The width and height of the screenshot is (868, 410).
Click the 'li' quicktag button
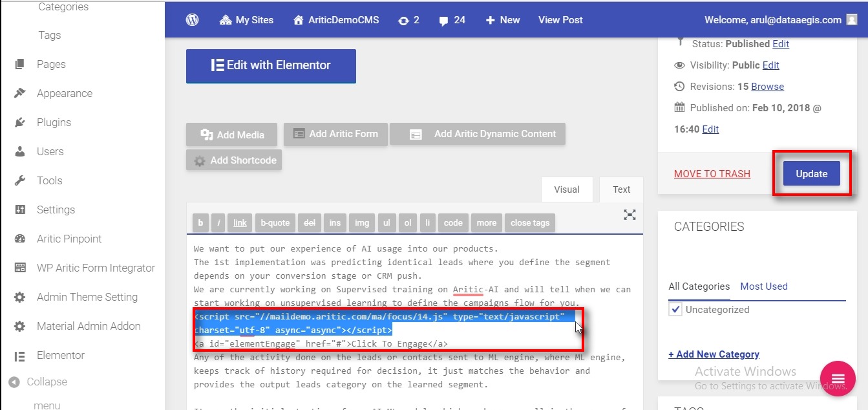(427, 222)
